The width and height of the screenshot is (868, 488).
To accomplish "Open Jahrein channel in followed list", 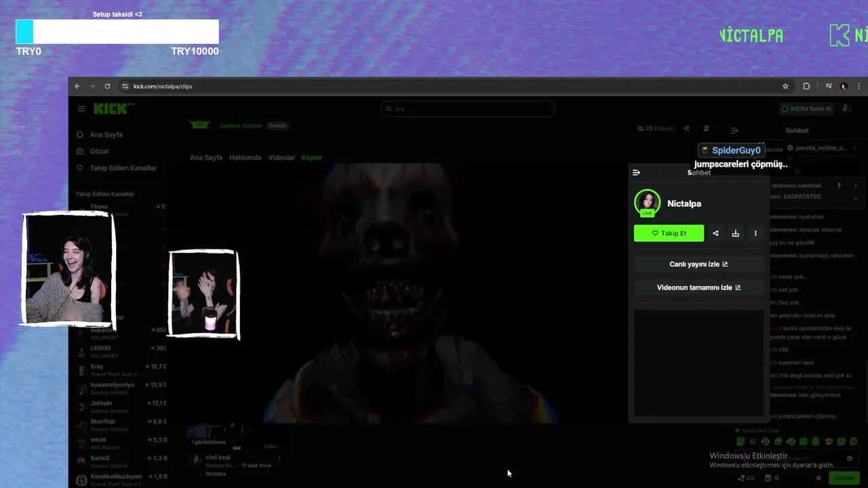I will coord(121,406).
